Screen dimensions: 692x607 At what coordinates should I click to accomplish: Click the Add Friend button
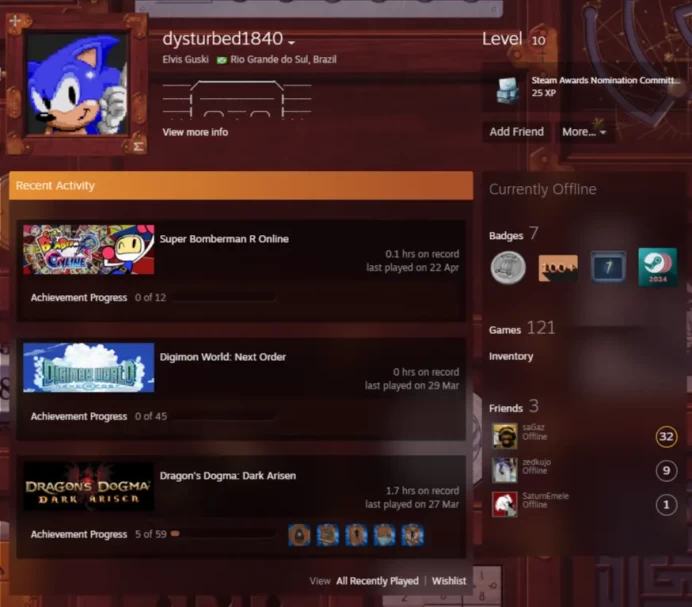coord(516,132)
